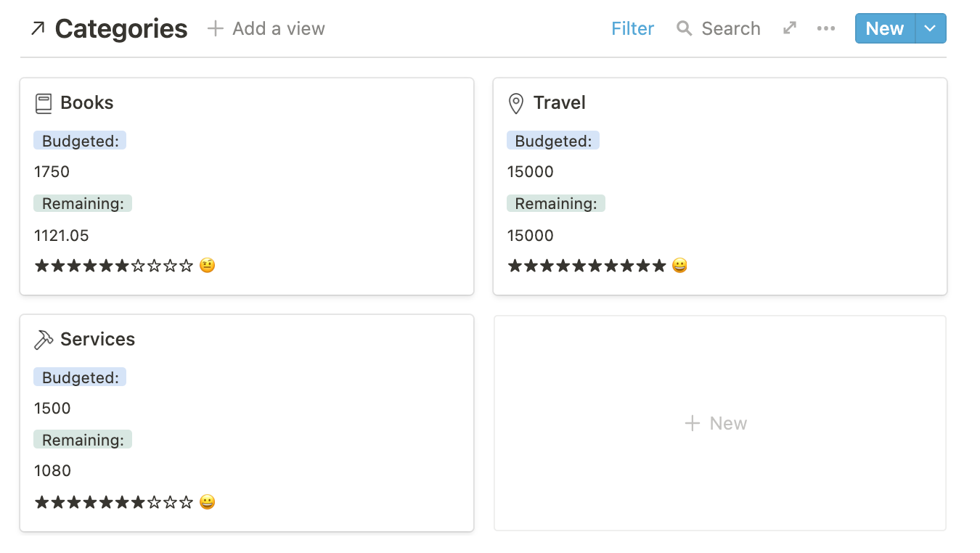Open the Services category card
The height and width of the screenshot is (553, 980).
point(247,423)
